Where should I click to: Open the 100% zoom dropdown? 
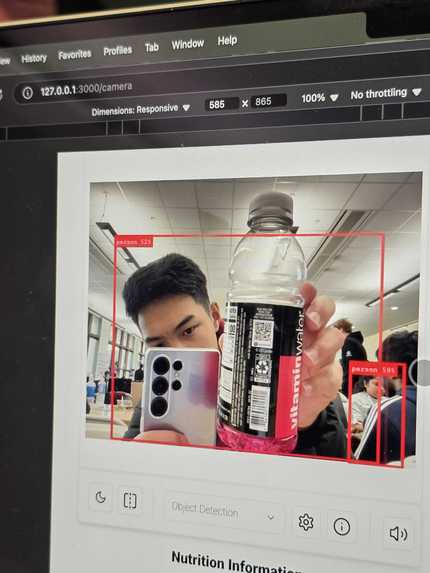click(x=320, y=98)
